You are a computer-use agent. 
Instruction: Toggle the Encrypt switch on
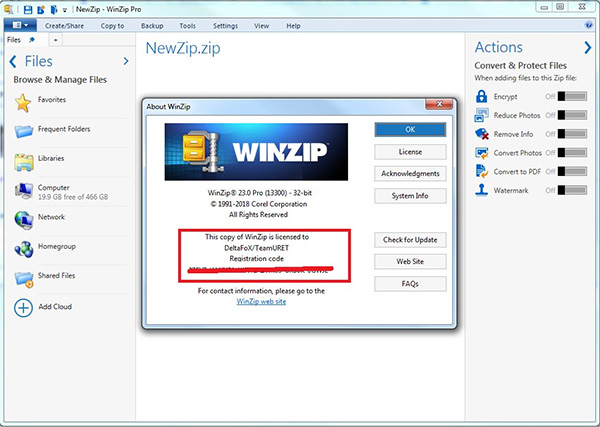tap(572, 96)
